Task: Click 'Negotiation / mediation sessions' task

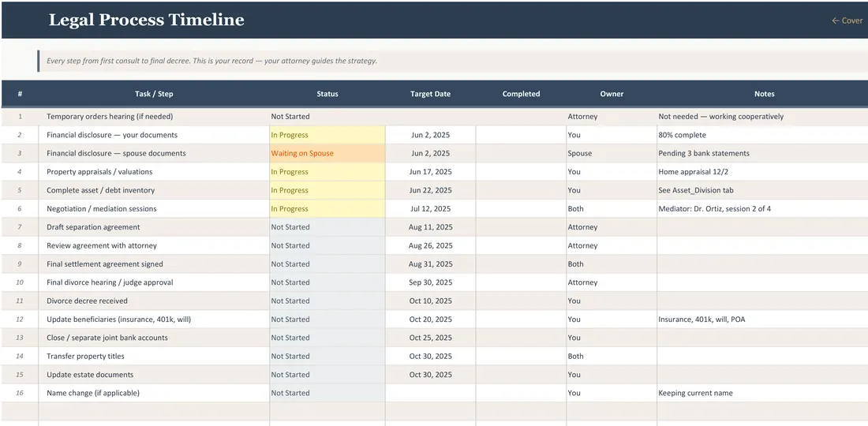Action: tap(101, 208)
